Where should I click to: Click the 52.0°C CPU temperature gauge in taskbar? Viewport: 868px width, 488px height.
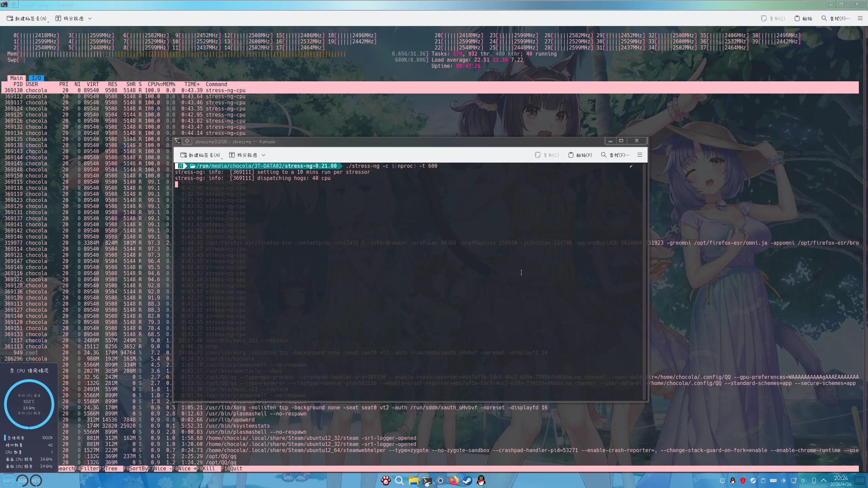tap(8, 481)
